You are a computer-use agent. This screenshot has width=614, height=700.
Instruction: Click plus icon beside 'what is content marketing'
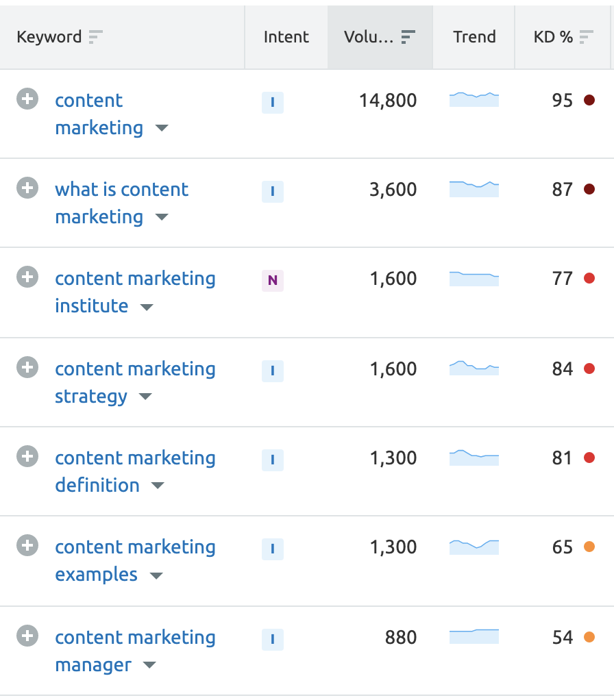point(27,188)
